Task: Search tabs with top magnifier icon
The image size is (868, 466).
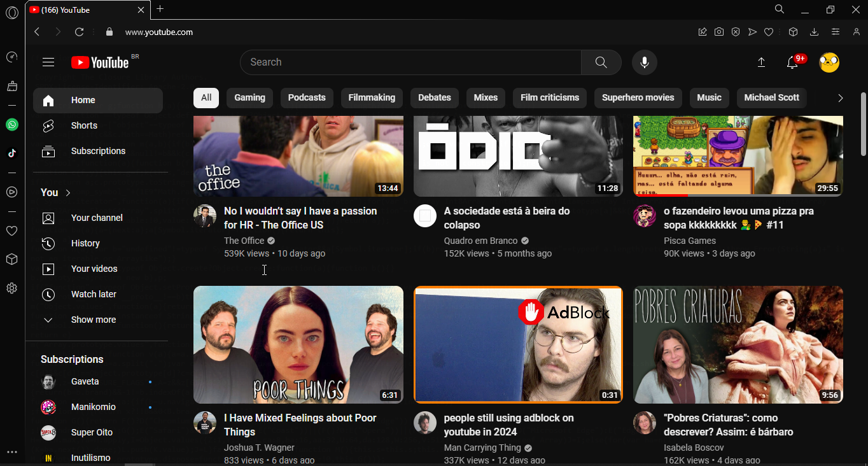Action: coord(780,10)
